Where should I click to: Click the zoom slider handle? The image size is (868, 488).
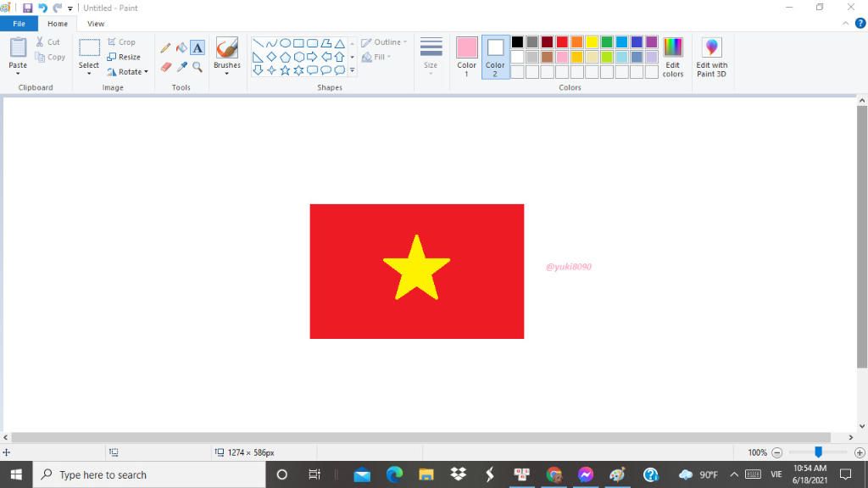click(818, 452)
